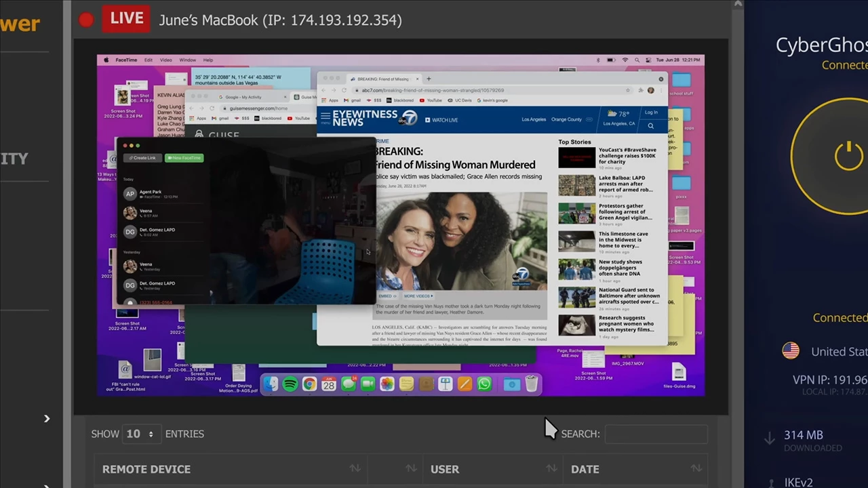Viewport: 868px width, 488px height.
Task: Open the Video menu in menu bar
Action: tap(165, 60)
